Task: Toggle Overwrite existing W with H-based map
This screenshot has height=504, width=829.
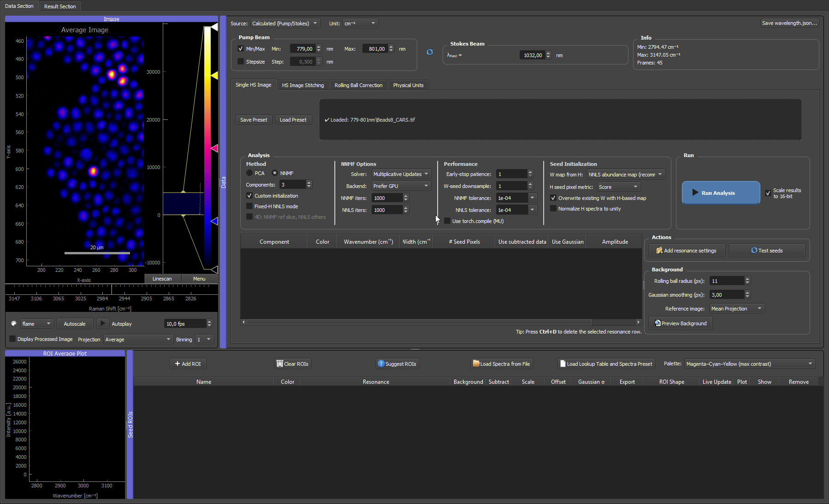Action: [x=553, y=198]
